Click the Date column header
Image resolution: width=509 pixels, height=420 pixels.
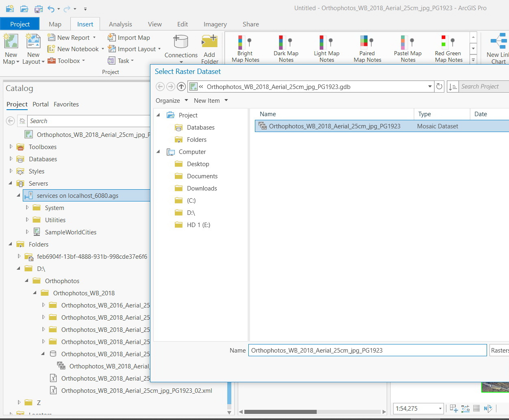pos(489,114)
